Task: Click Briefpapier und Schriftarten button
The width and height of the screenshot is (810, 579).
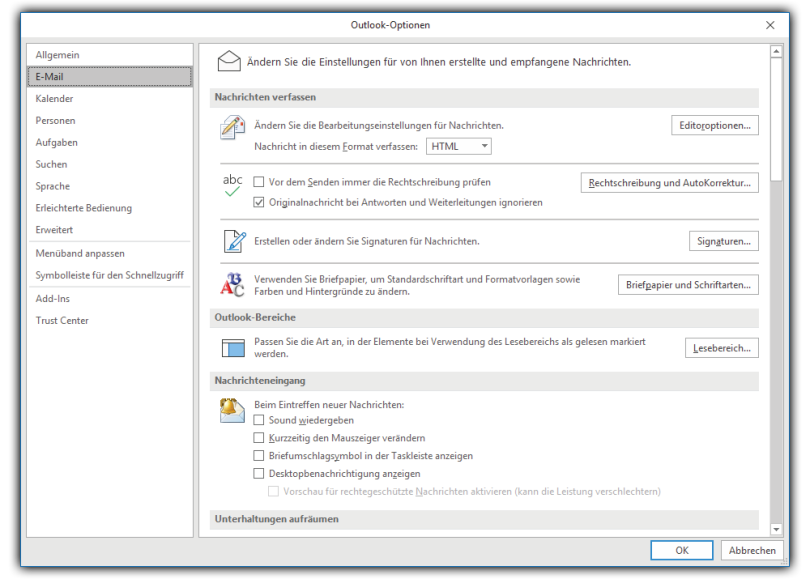Action: pyautogui.click(x=688, y=285)
